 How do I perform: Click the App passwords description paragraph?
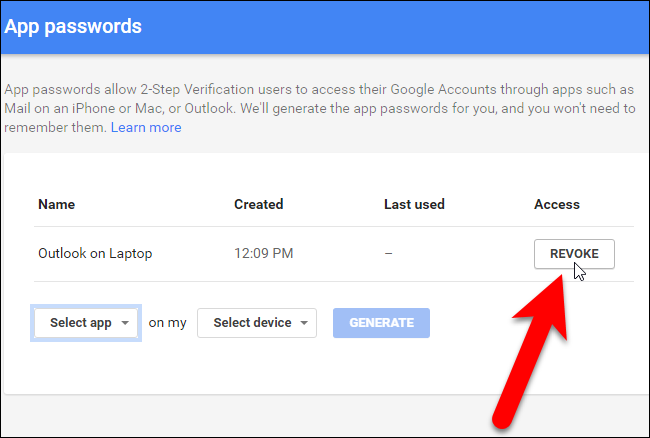point(320,98)
